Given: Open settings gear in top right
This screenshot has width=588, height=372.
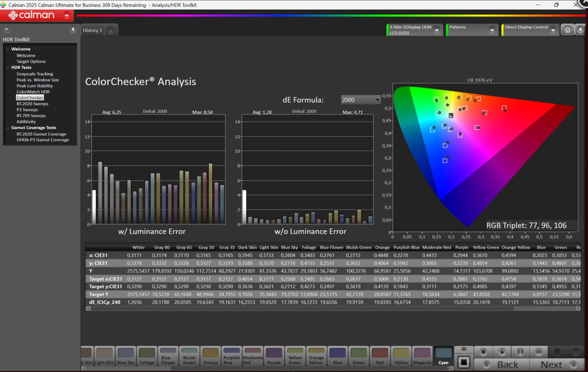Looking at the screenshot, I should [x=567, y=30].
